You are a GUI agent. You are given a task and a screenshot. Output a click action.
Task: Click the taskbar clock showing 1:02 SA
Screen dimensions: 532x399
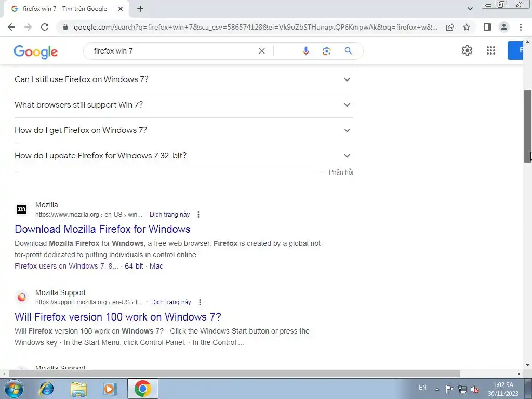(503, 389)
